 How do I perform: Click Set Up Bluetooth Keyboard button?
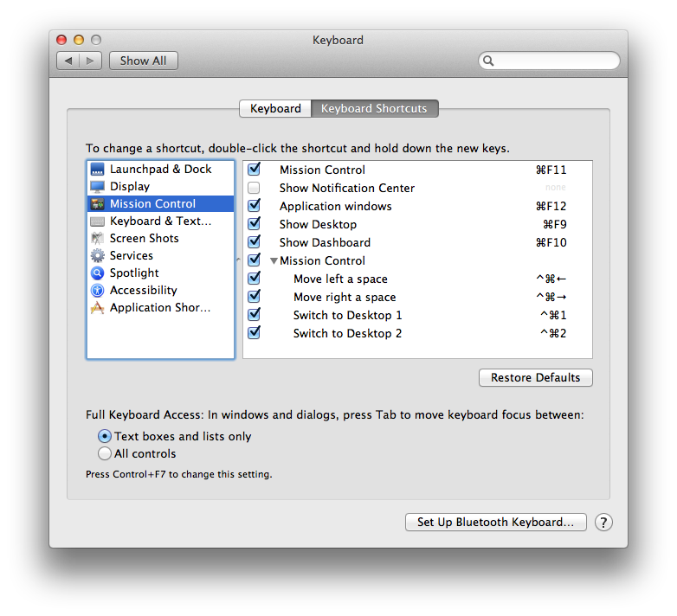coord(496,522)
